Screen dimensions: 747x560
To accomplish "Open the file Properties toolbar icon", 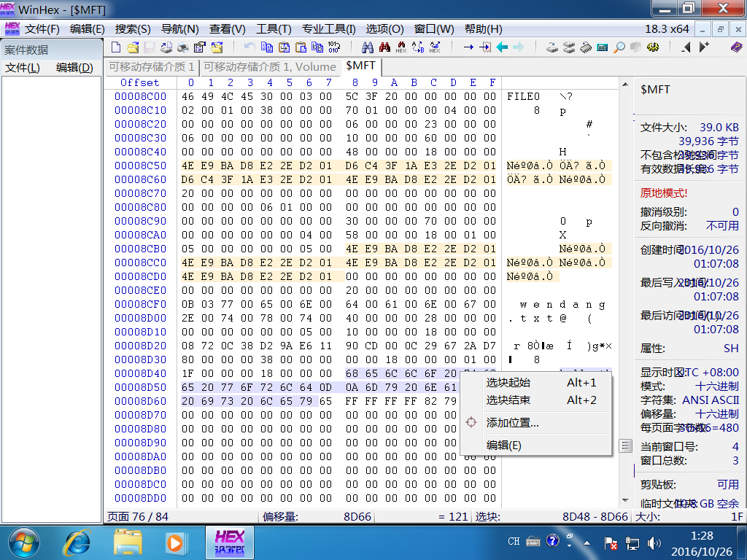I will pyautogui.click(x=200, y=47).
